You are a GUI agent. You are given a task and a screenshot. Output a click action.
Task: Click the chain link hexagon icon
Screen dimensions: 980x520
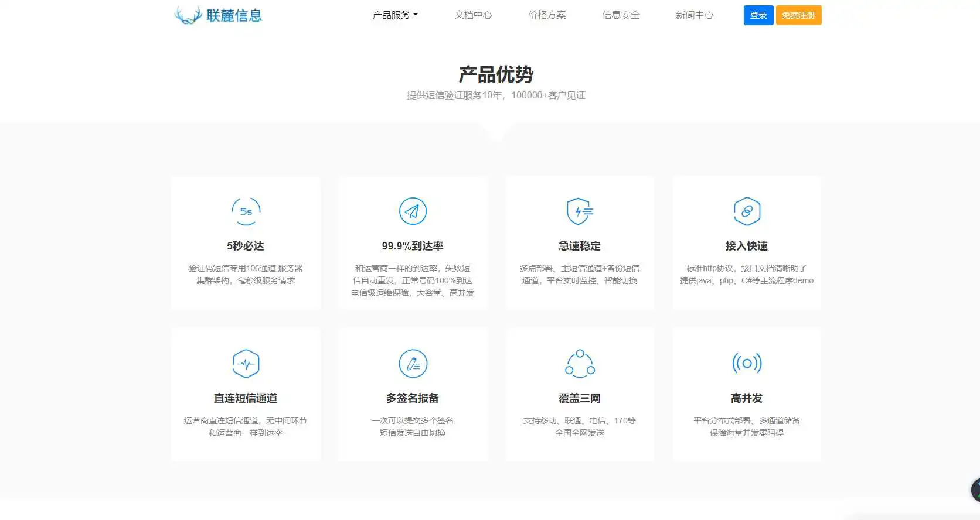[747, 211]
